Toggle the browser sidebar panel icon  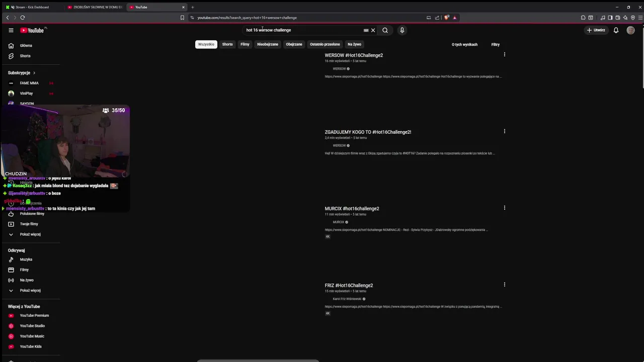point(610,18)
